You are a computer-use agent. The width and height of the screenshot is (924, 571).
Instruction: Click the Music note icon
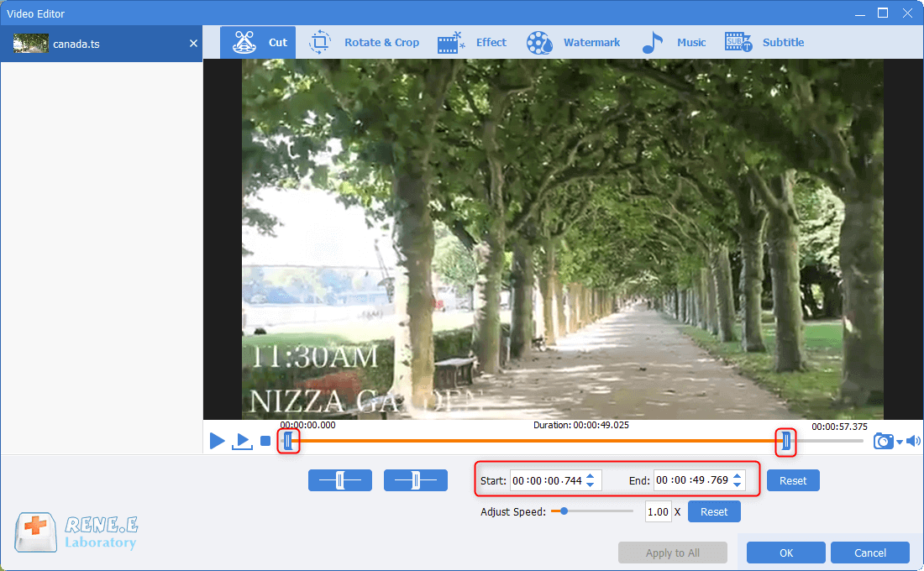[x=653, y=43]
